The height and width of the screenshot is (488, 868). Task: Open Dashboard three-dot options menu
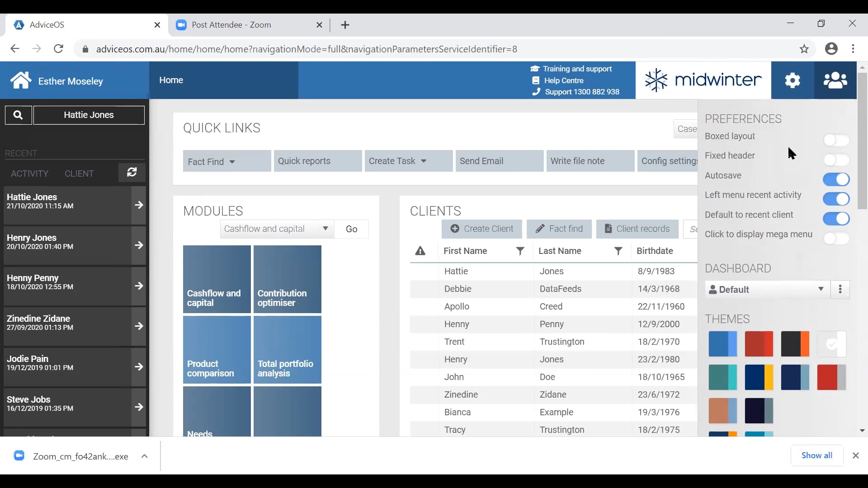[x=840, y=290]
